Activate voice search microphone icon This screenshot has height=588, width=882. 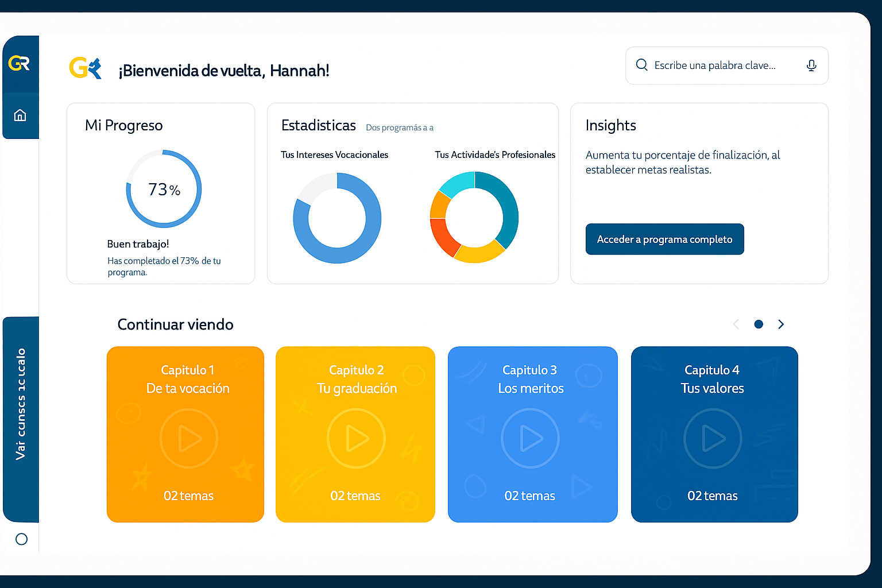tap(811, 65)
